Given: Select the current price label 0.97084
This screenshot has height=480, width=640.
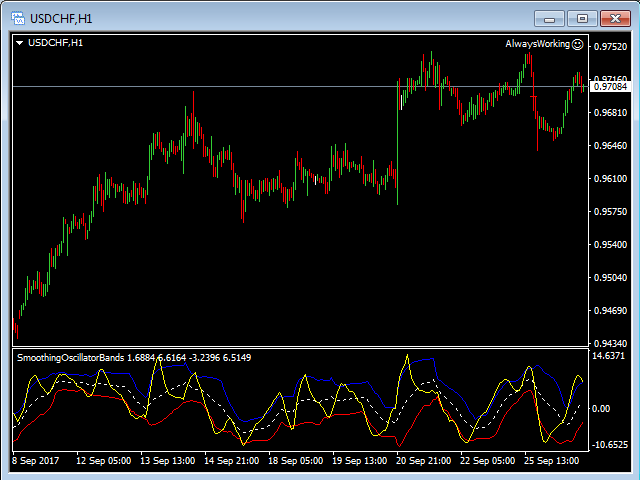Looking at the screenshot, I should click(x=610, y=87).
